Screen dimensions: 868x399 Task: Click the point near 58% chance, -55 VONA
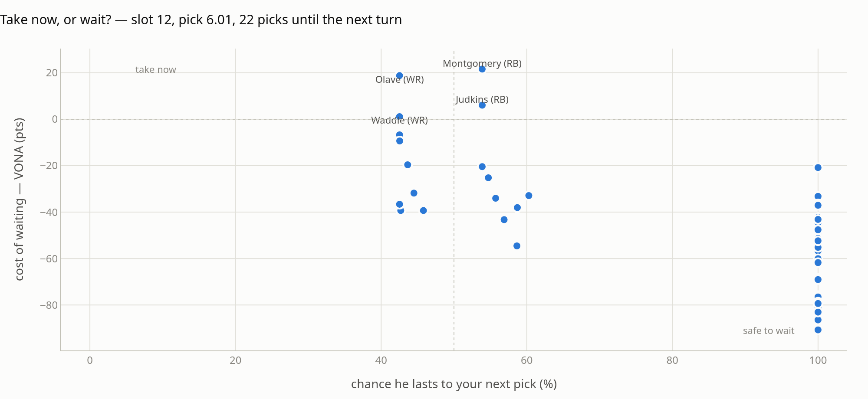[x=516, y=246]
